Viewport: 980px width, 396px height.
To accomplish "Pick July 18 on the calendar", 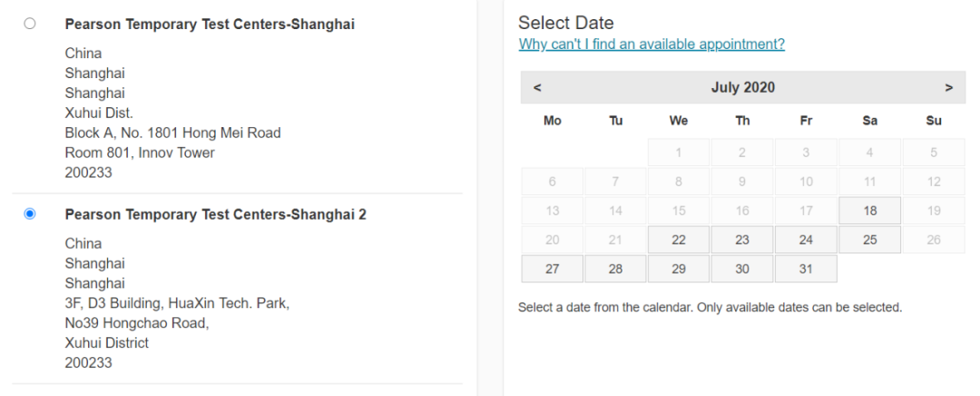I will 869,211.
